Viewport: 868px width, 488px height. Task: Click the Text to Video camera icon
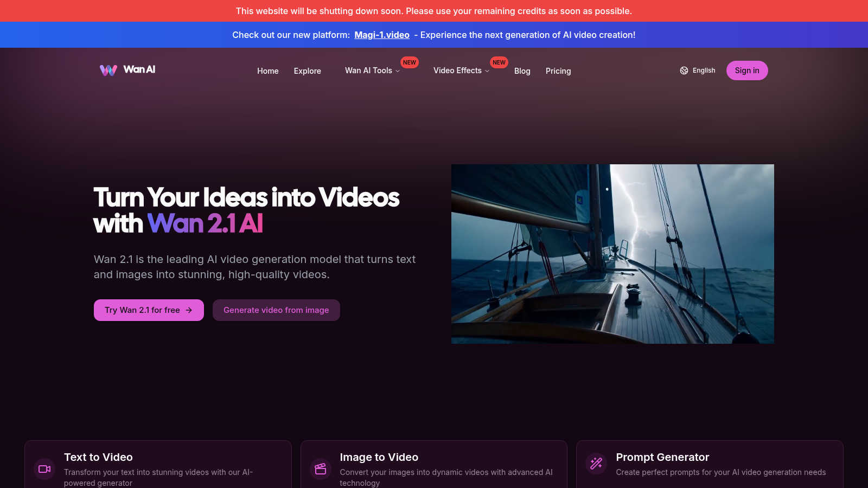(44, 469)
